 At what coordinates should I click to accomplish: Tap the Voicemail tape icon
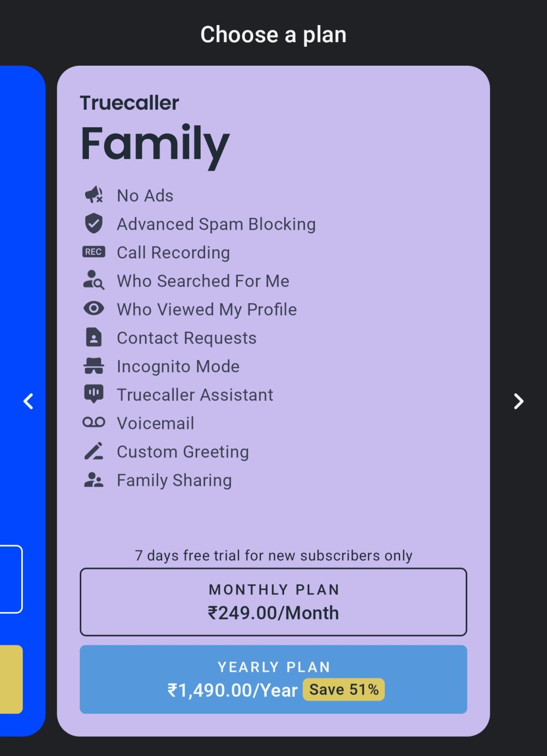[x=94, y=422]
